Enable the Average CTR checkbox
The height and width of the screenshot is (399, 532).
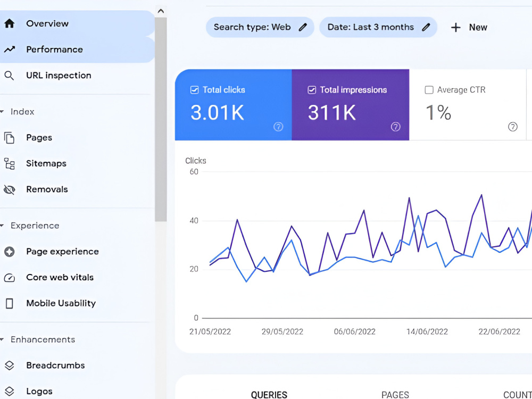429,90
